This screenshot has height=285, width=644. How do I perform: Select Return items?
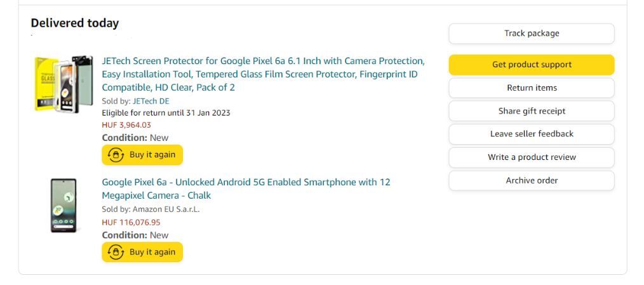[x=532, y=88]
